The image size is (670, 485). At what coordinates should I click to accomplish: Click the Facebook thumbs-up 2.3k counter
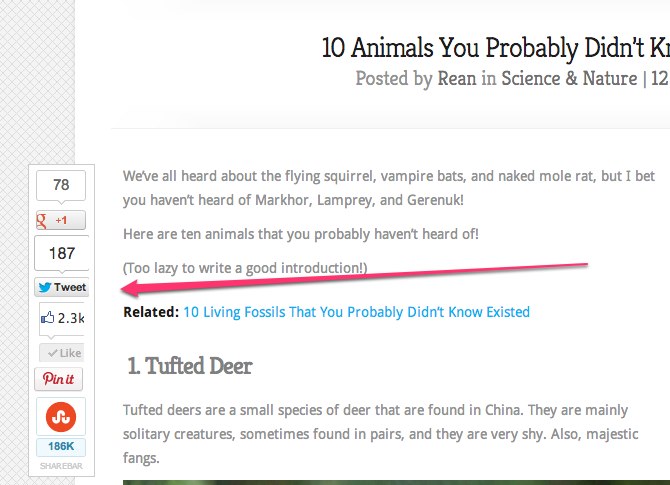[61, 319]
